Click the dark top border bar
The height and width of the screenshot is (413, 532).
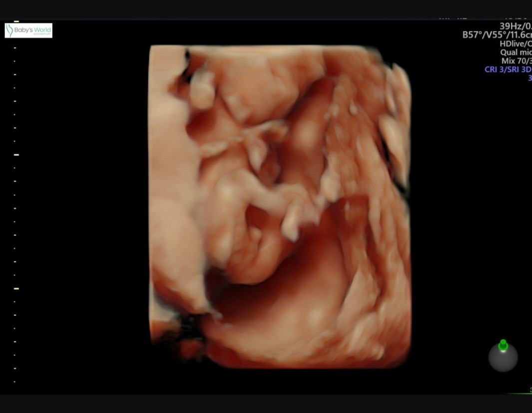pyautogui.click(x=266, y=9)
